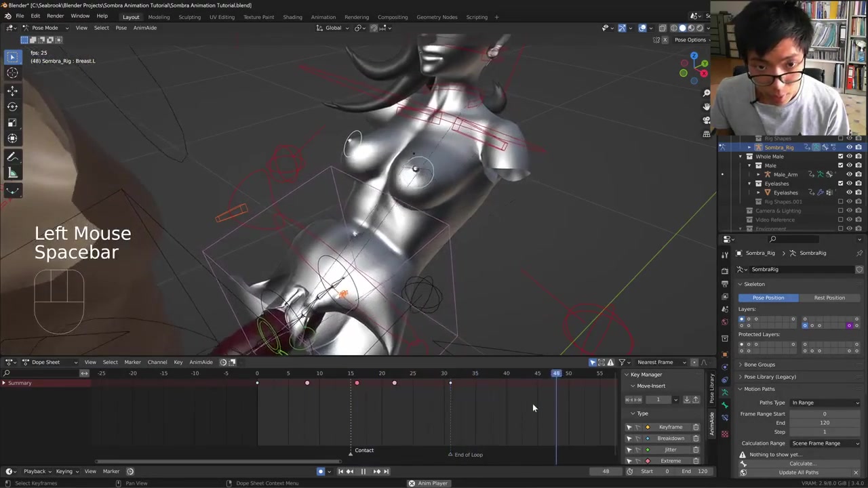
Task: Select the Cursor tool in viewport toolbar
Action: tap(12, 73)
